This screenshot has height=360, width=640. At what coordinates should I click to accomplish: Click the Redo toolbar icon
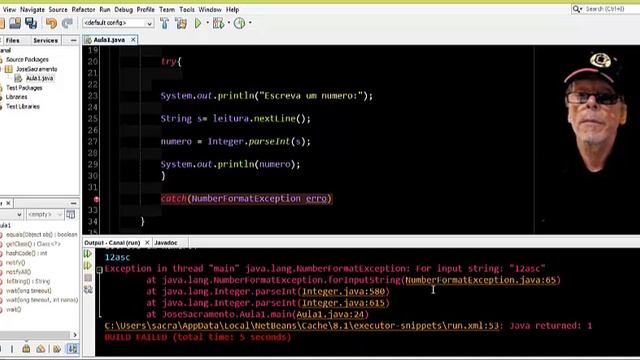[67, 23]
